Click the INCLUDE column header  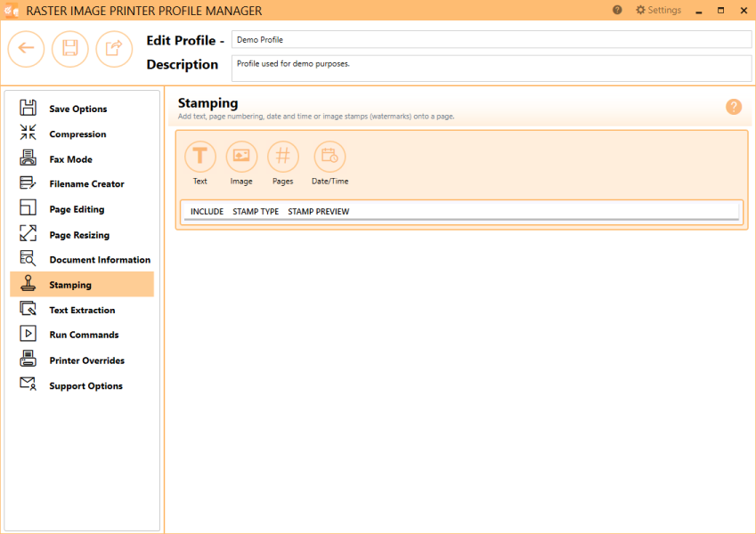[x=207, y=211]
